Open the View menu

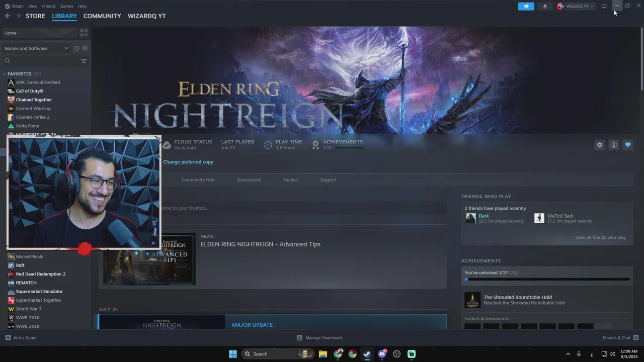pyautogui.click(x=33, y=6)
